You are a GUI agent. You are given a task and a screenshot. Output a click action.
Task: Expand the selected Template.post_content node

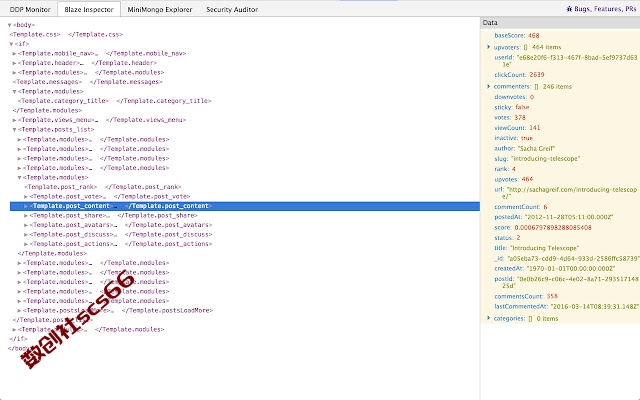tap(26, 206)
